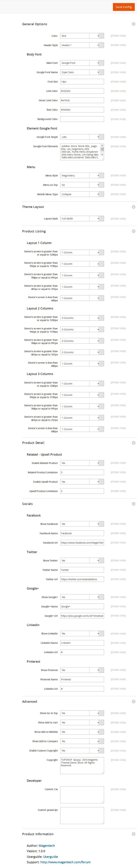Open the Header Style dropdown

(82, 45)
